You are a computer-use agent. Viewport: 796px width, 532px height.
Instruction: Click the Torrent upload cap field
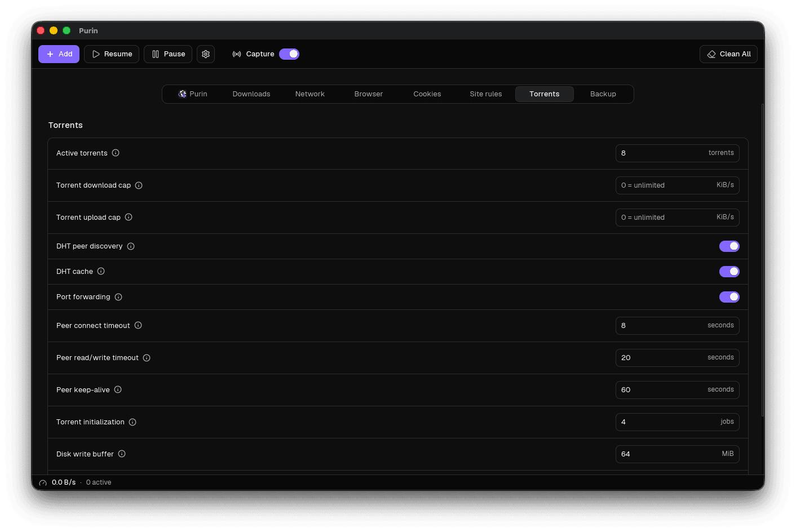point(678,218)
